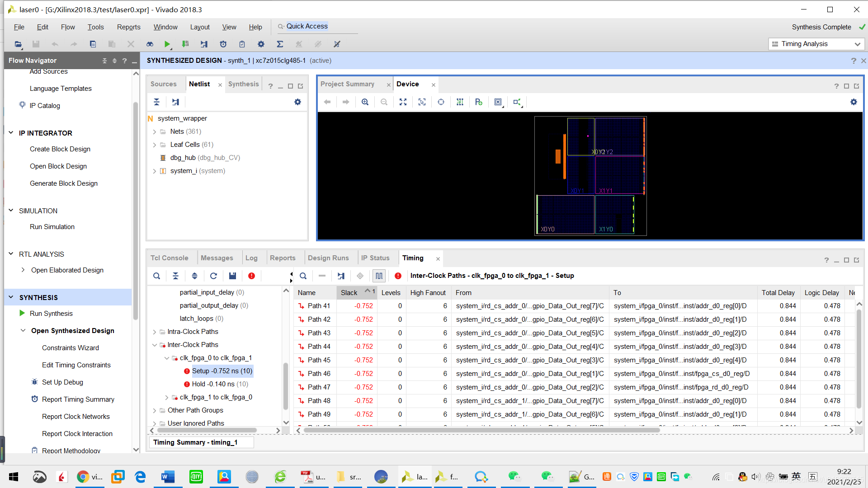Toggle red violations filter beside Inter-Clock Paths title

tap(398, 276)
